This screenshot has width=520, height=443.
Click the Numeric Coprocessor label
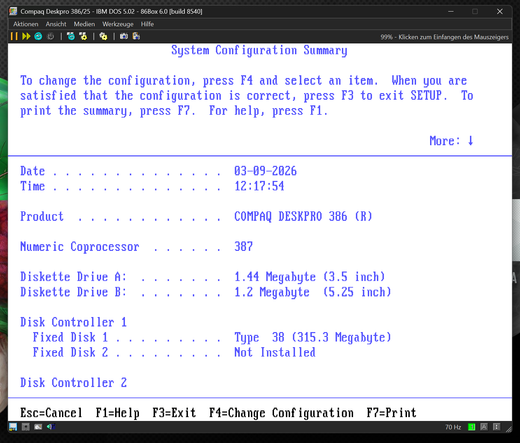click(80, 247)
